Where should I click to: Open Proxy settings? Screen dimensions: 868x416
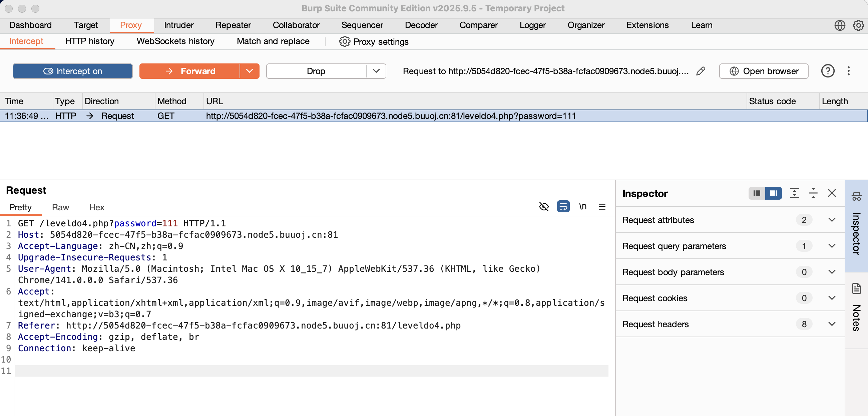point(374,42)
